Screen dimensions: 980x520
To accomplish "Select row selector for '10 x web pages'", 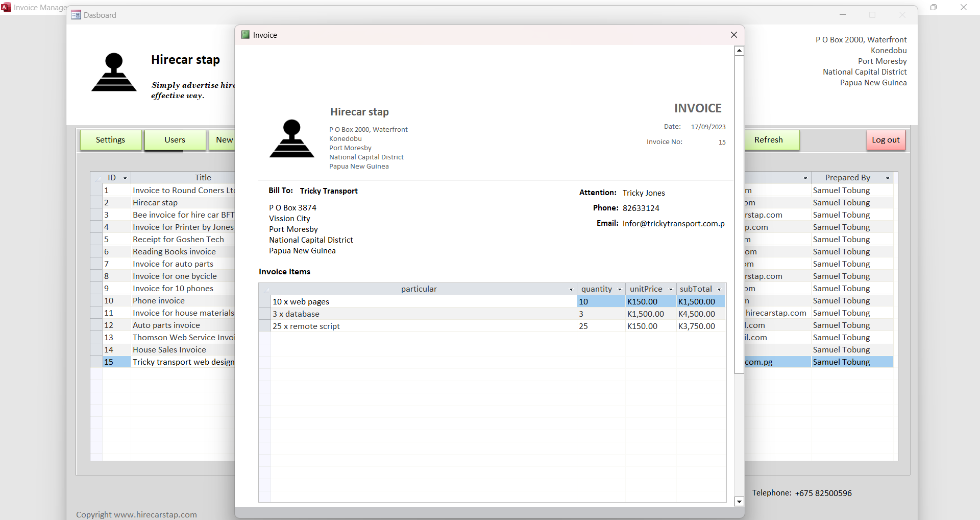I will [x=264, y=301].
